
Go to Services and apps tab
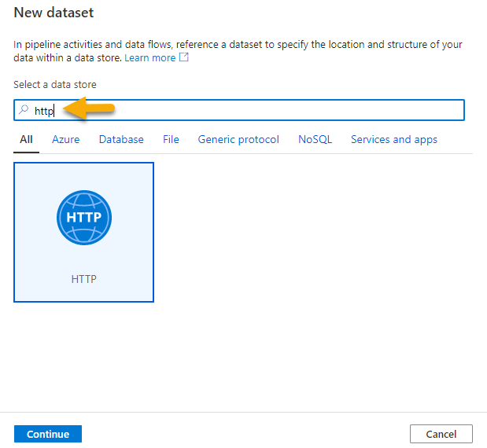pos(393,140)
